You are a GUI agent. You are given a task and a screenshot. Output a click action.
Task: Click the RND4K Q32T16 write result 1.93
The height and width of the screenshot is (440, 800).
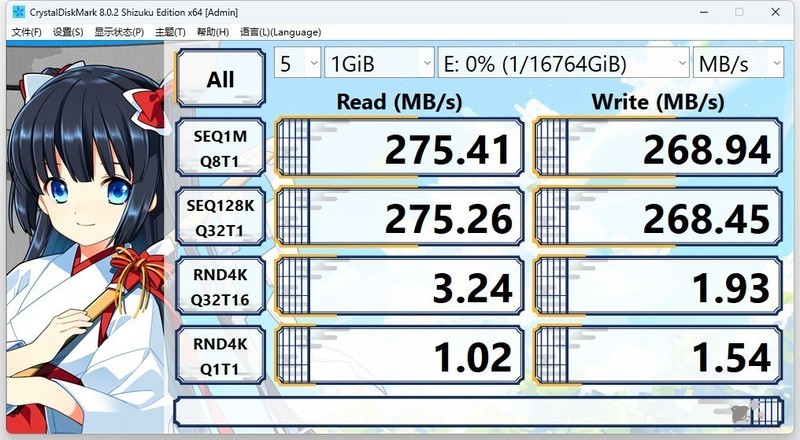658,287
